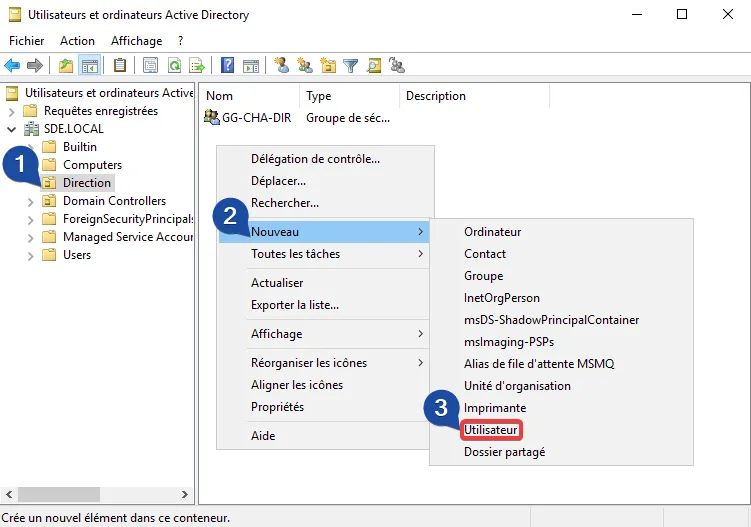Click the Type column header
Viewport: 751px width, 527px height.
[319, 96]
